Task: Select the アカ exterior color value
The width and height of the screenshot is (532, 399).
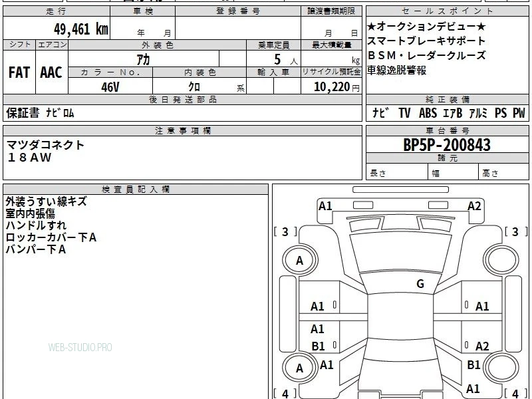Action: [x=143, y=59]
